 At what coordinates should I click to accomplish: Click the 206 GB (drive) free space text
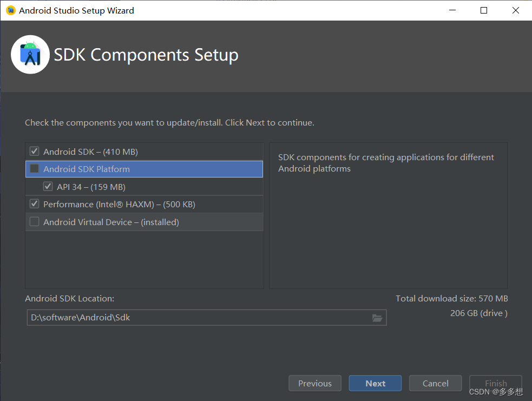click(x=479, y=313)
